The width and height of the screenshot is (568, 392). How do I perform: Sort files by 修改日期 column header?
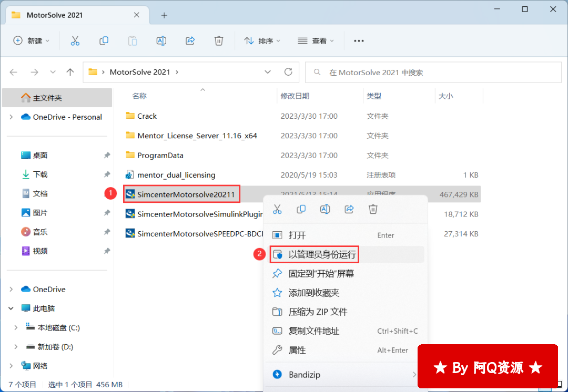coord(295,96)
